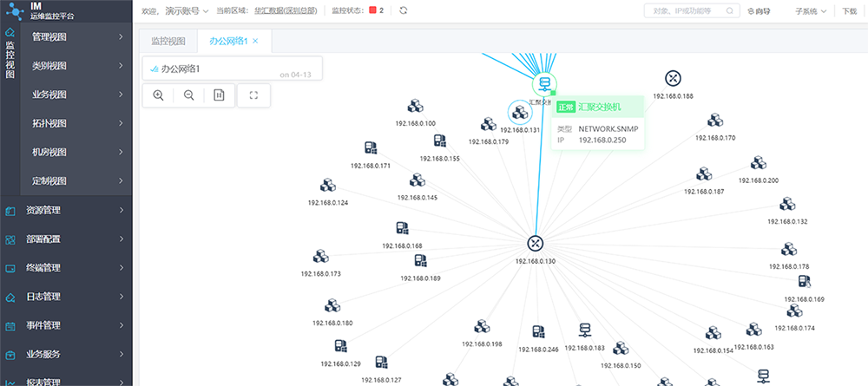Select server node 192.168.0.129

[340, 347]
